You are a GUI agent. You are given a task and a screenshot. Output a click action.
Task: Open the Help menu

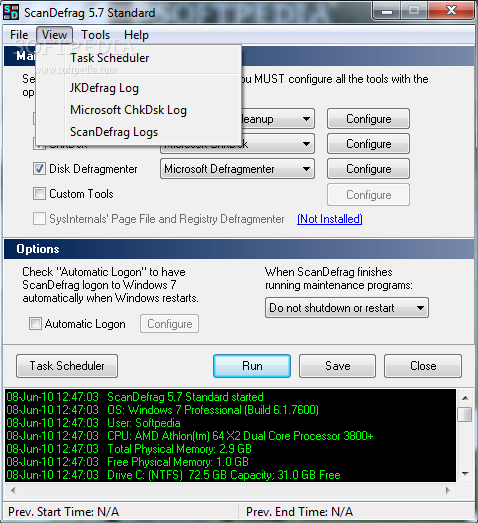click(136, 35)
